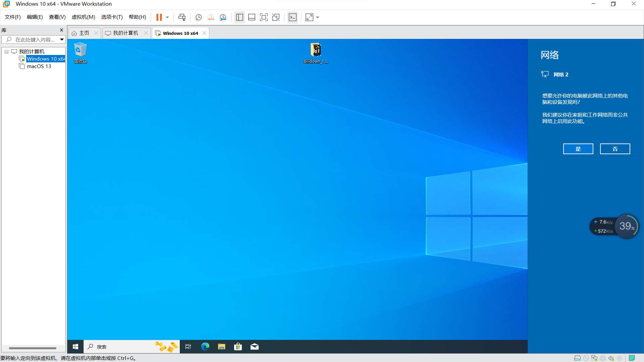Open Mail app from guest taskbar
The width and height of the screenshot is (644, 362).
click(x=255, y=347)
